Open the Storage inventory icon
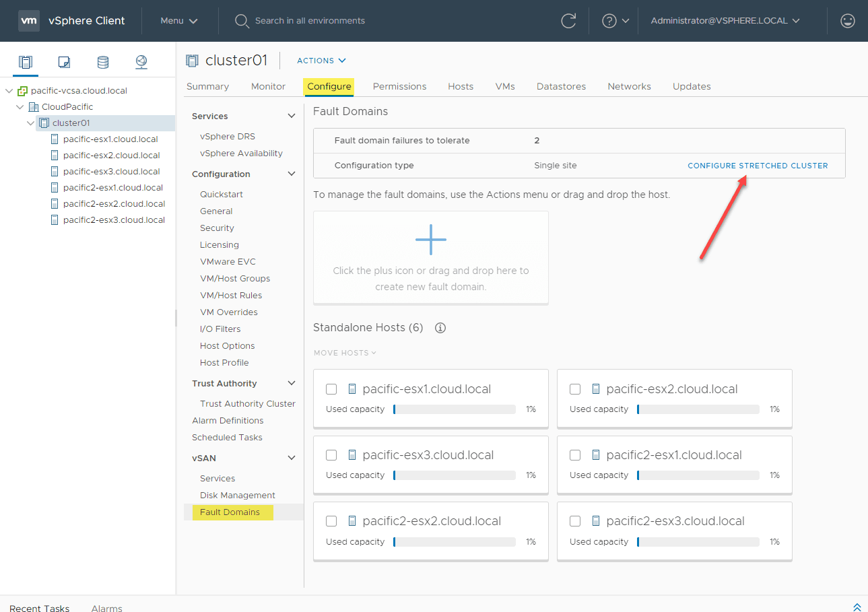 tap(102, 61)
